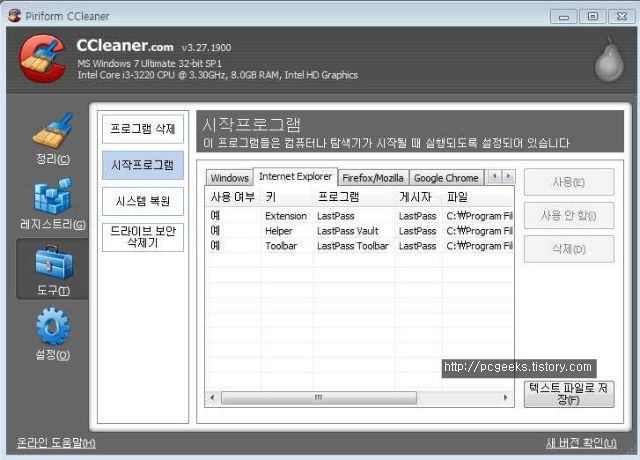Click the file path in the Extension row
The image size is (640, 460).
[x=479, y=216]
